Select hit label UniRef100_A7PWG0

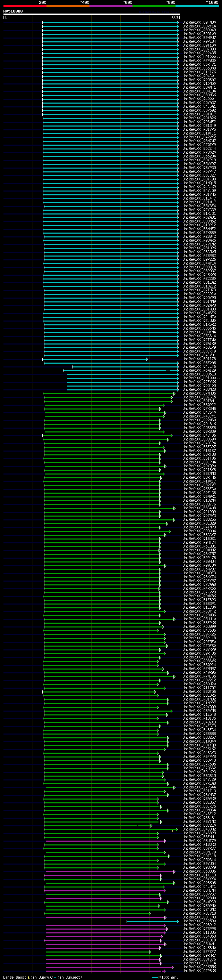point(199,60)
